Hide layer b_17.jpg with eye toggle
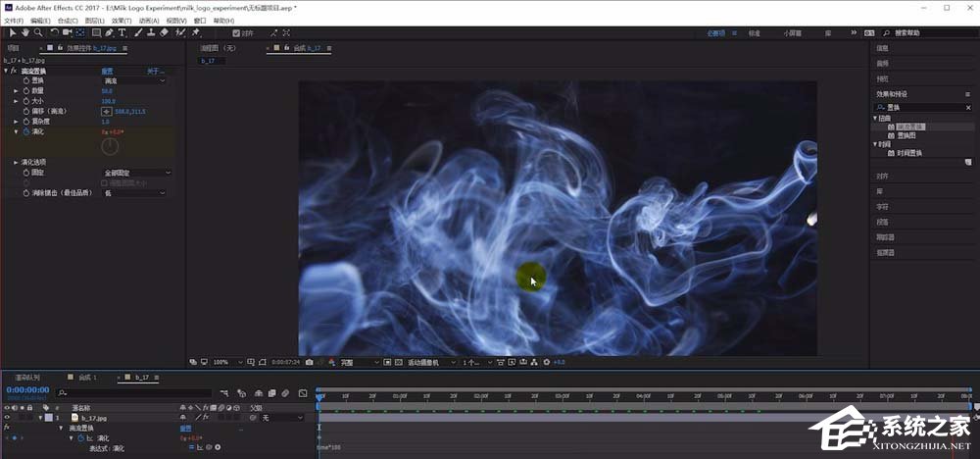 tap(8, 418)
